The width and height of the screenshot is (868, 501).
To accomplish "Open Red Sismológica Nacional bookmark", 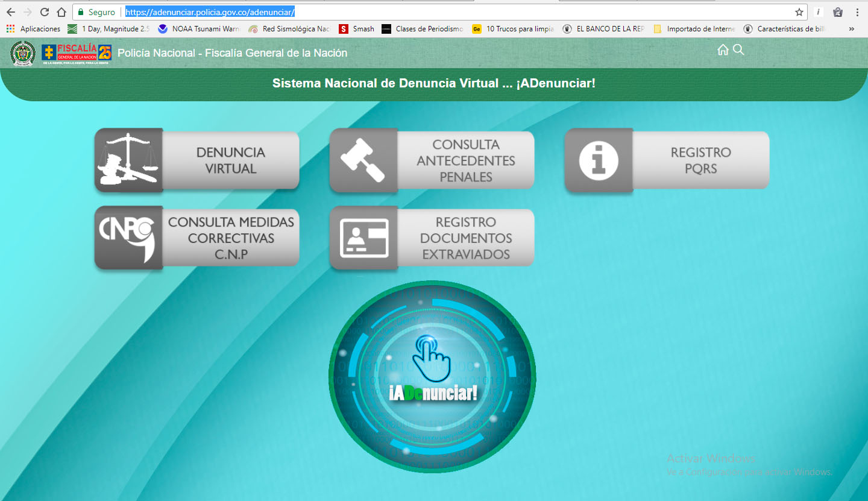I will click(x=289, y=28).
